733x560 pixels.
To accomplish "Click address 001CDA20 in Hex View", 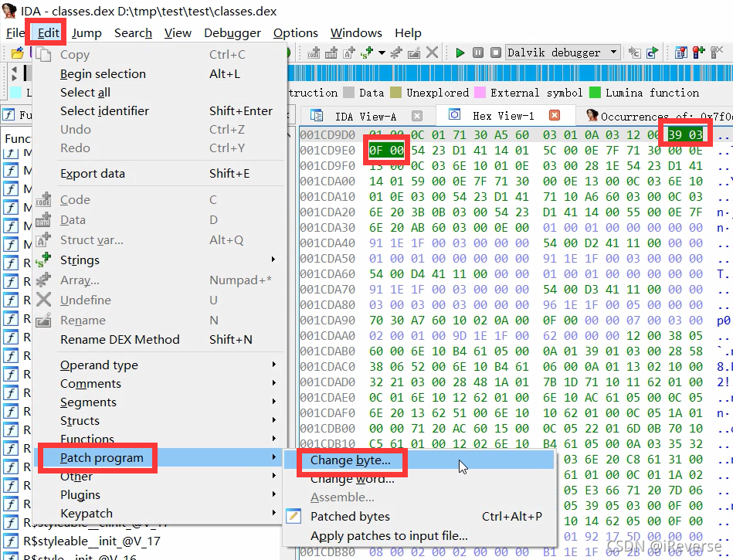I will pos(327,212).
